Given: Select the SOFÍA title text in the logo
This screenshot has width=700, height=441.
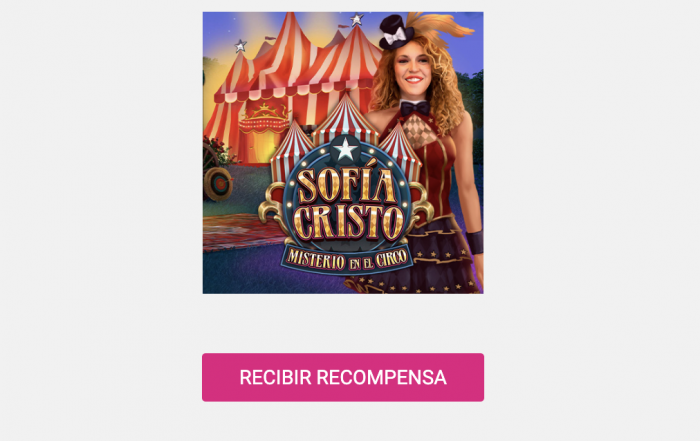Looking at the screenshot, I should coord(345,182).
